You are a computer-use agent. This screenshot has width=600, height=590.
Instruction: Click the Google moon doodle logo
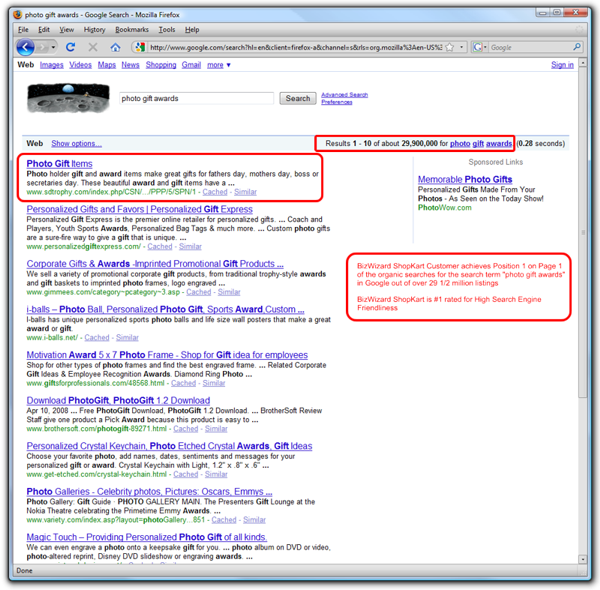(68, 98)
